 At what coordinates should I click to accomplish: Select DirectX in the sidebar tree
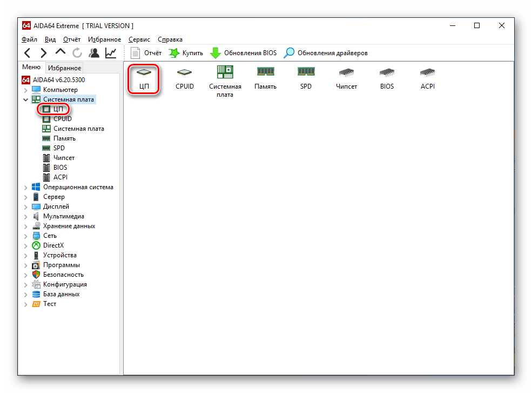[53, 245]
